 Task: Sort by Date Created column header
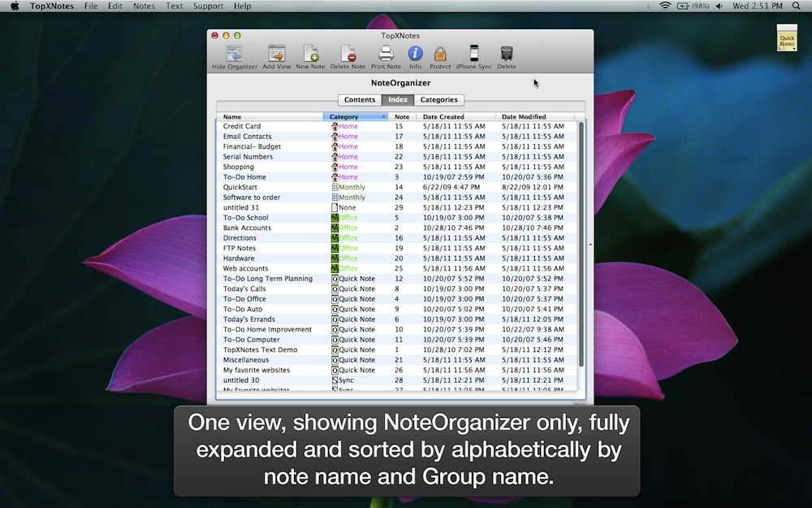click(456, 116)
